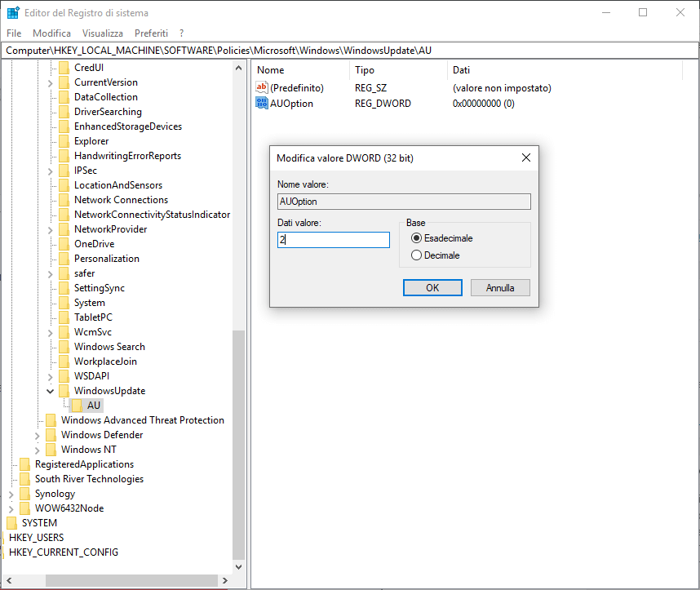Select the Decimale base radio button
This screenshot has height=590, width=700.
[416, 255]
